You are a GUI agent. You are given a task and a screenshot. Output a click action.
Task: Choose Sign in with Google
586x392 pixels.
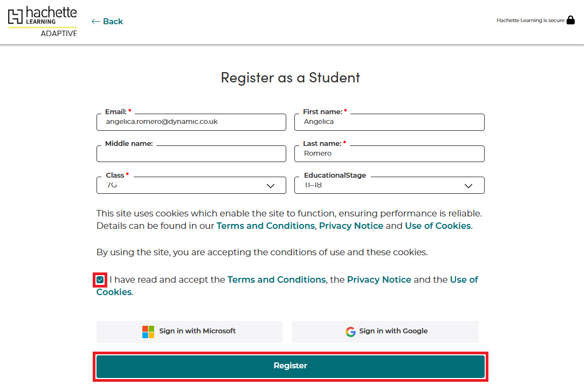tap(385, 332)
